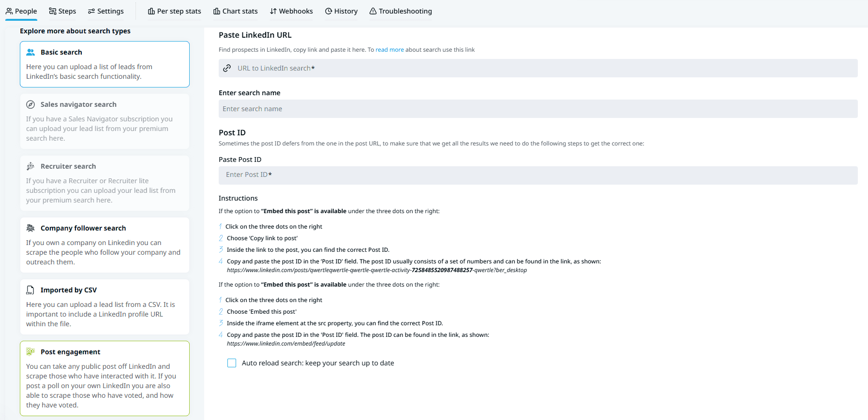Show the History tab

point(341,11)
